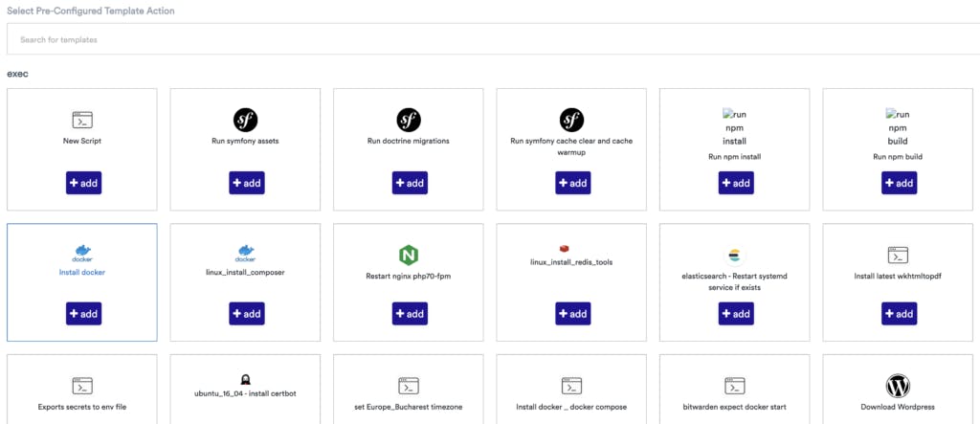
Task: Add the Run npm build template
Action: point(898,183)
